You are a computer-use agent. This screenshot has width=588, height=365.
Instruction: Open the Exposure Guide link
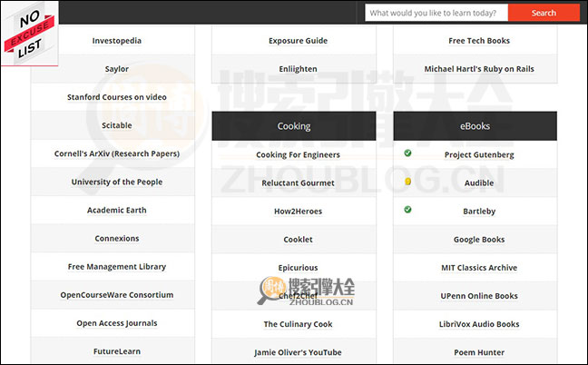[298, 41]
